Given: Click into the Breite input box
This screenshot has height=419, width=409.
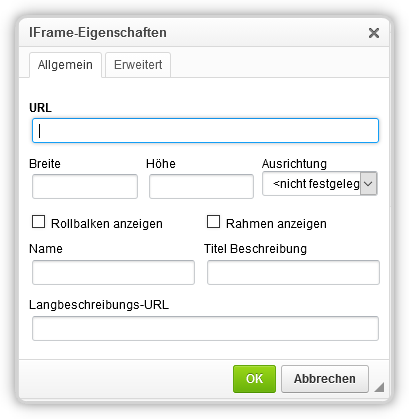Looking at the screenshot, I should [85, 186].
